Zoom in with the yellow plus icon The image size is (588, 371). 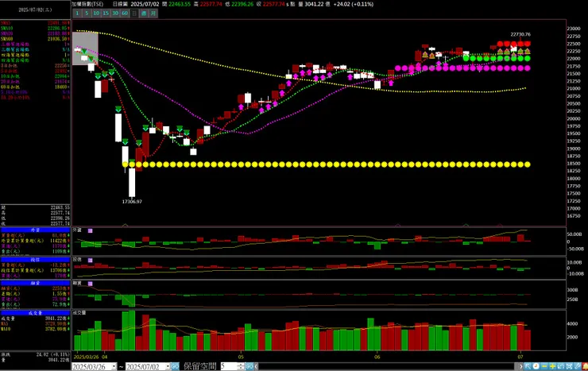[x=552, y=366]
